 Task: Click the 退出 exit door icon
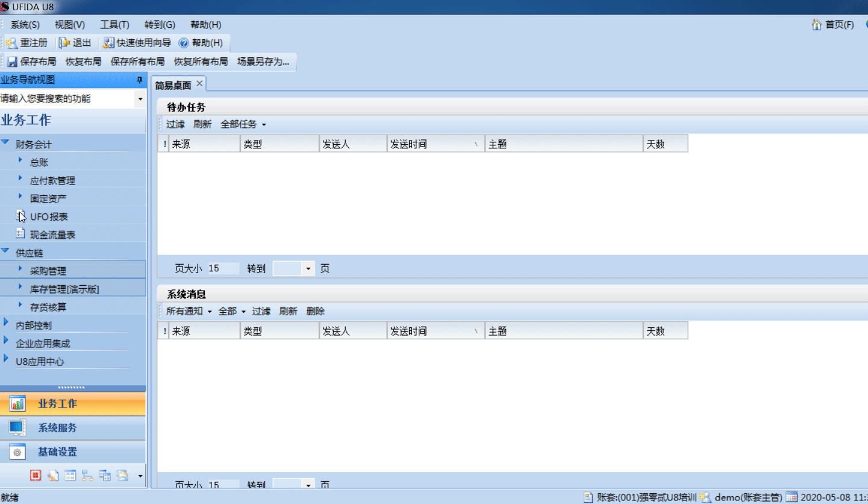pos(64,43)
